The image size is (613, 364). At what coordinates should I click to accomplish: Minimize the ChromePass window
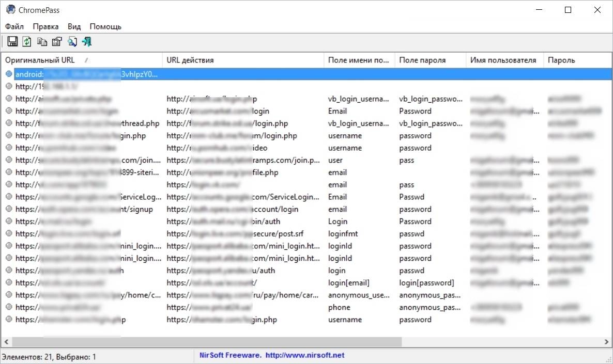(x=539, y=10)
